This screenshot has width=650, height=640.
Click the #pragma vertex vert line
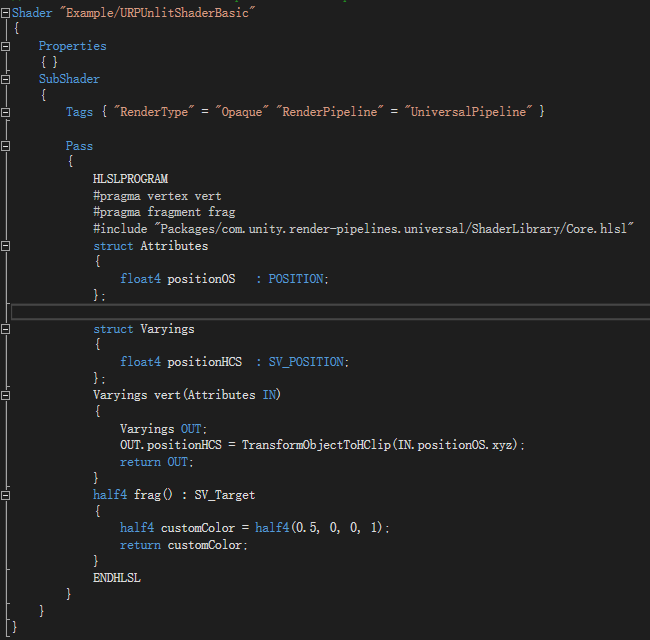[x=157, y=196]
